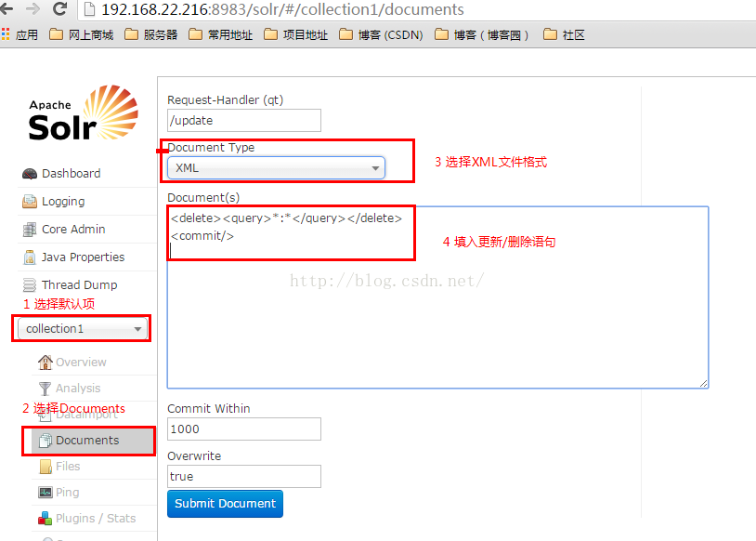Open the 博客 (CSDN) bookmark folder
This screenshot has width=756, height=541.
(x=381, y=34)
